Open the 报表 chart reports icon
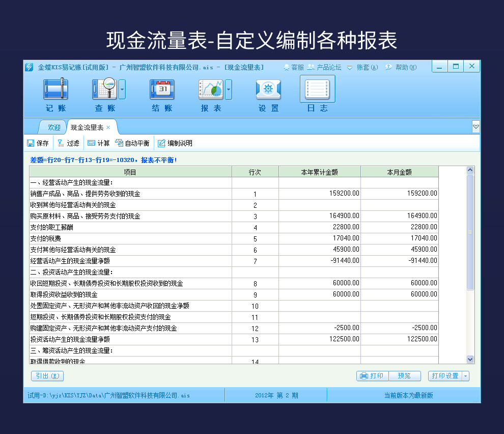This screenshot has width=504, height=434. [211, 89]
